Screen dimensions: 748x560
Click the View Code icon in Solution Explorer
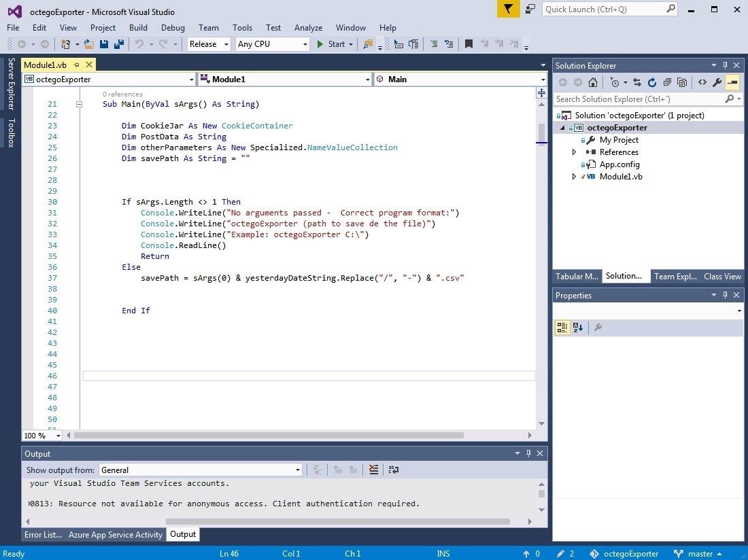point(702,82)
